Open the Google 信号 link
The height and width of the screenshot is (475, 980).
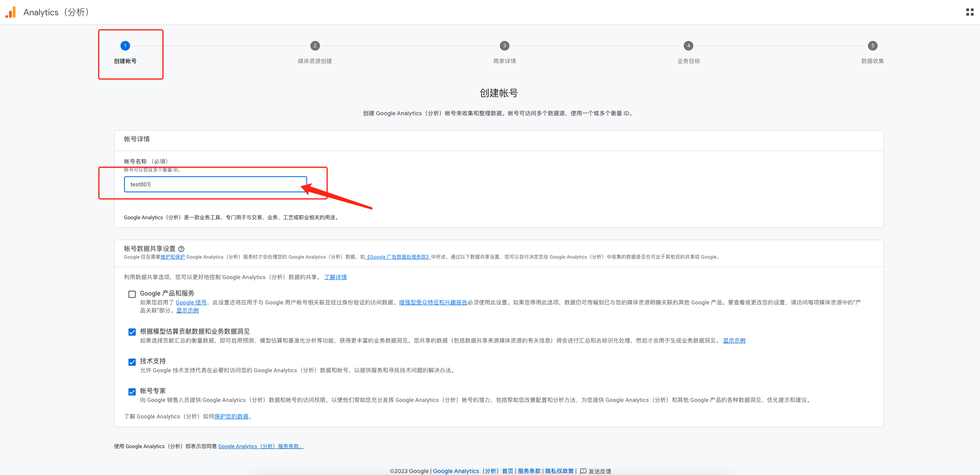[191, 302]
